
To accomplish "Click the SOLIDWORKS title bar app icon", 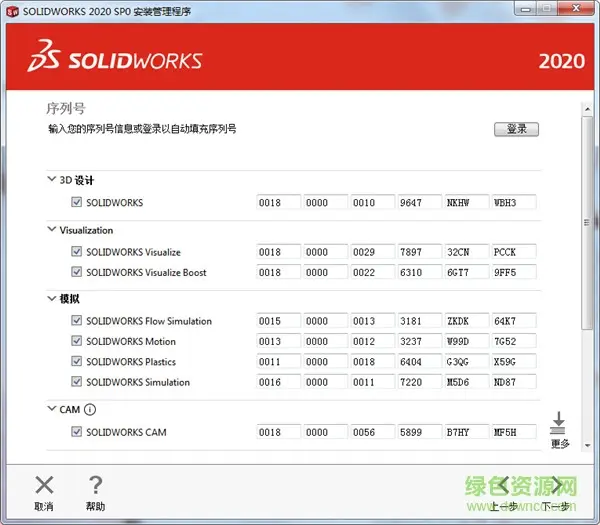I will 13,11.
